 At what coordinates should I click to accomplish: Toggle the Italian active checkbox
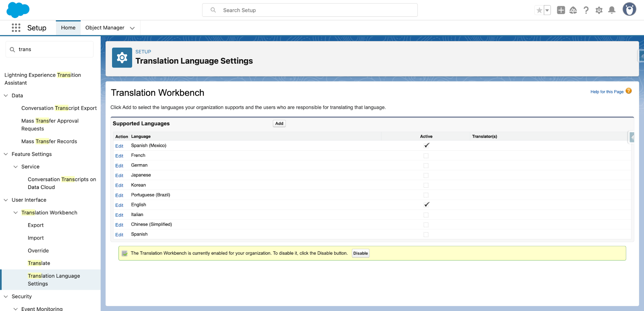click(426, 215)
